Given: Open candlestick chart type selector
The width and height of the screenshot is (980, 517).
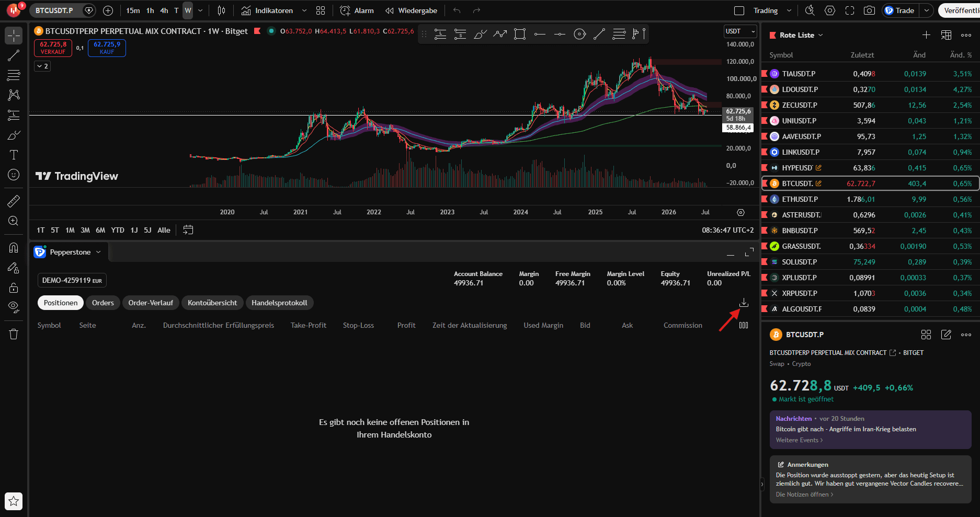Looking at the screenshot, I should point(222,10).
